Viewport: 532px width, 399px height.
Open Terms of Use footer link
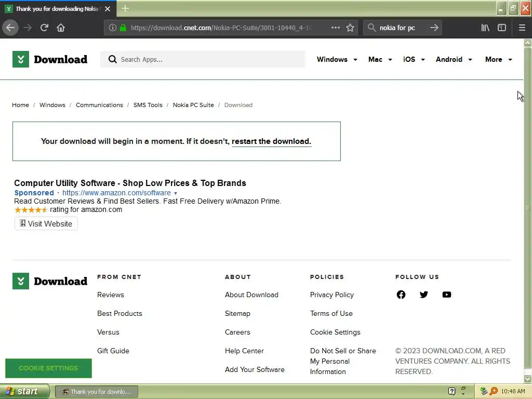click(x=331, y=313)
